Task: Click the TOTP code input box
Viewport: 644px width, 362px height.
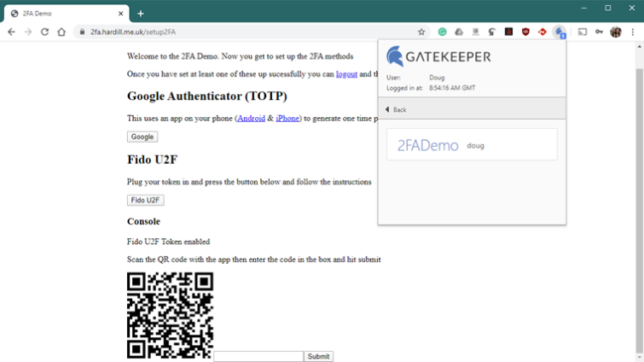Action: pos(258,356)
